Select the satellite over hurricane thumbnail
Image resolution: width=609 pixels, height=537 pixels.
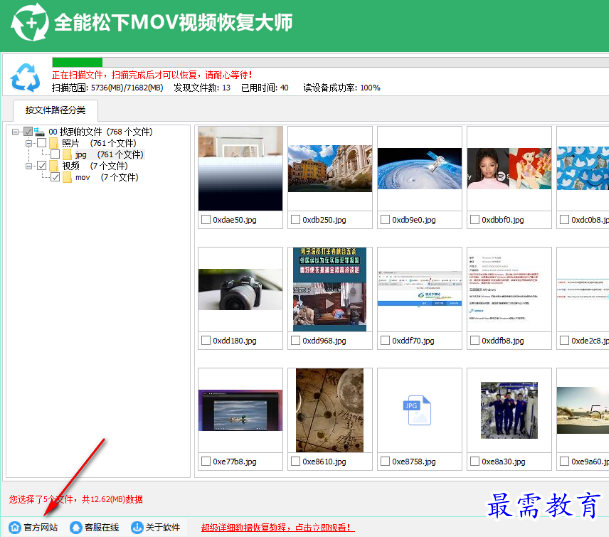coord(419,169)
